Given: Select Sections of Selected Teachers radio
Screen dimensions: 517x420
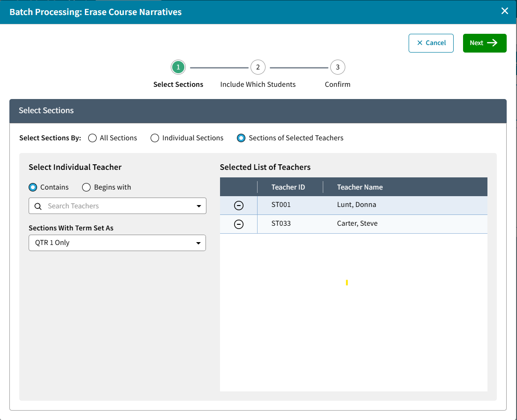Looking at the screenshot, I should coord(241,138).
